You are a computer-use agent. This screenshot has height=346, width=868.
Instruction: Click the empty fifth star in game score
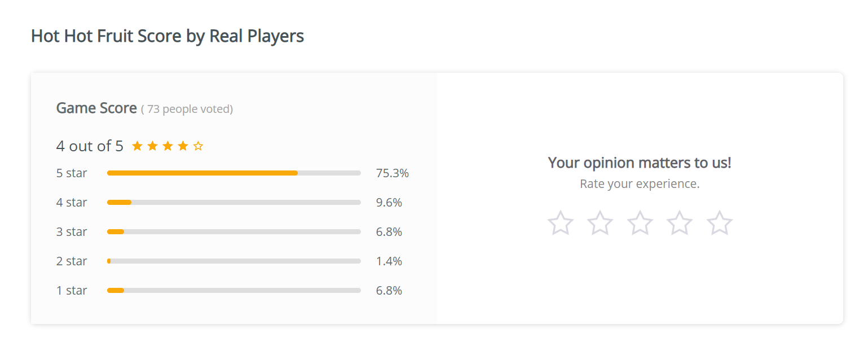tap(198, 147)
